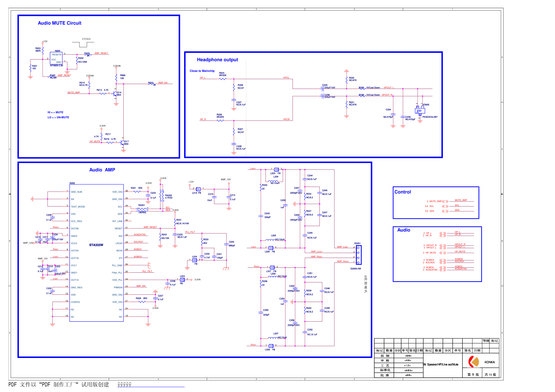The image size is (555, 392).
Task: Select the 'Audio AMP' section heading
Action: (x=102, y=170)
